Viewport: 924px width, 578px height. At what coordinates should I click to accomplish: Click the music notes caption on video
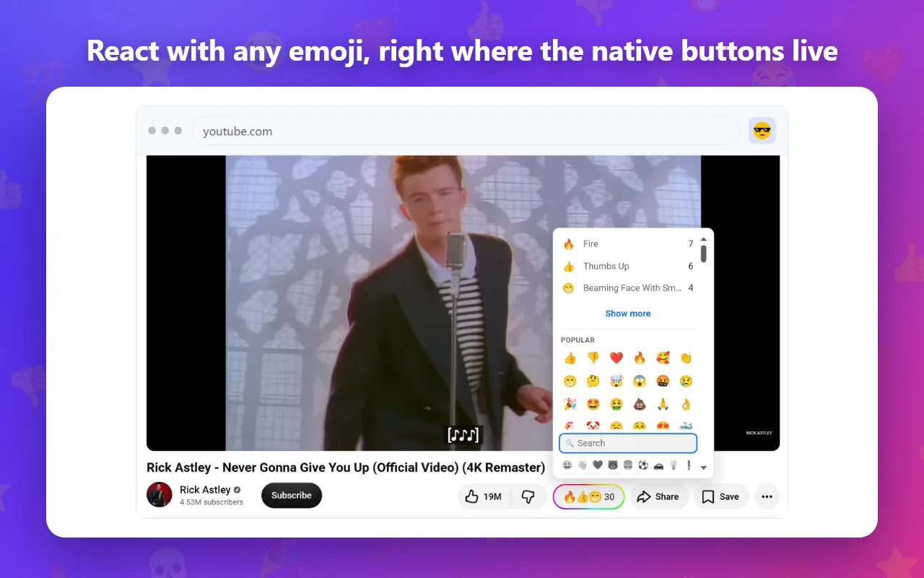(463, 435)
